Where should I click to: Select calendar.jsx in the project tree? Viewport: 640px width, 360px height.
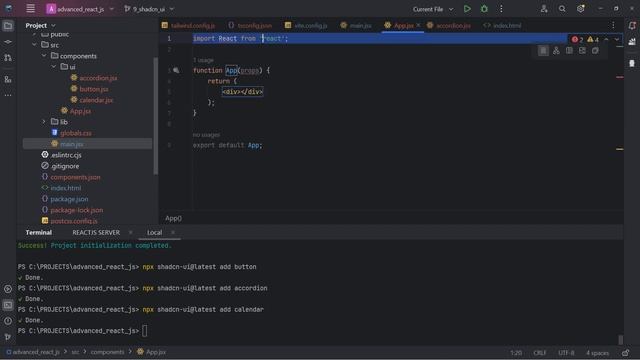(x=96, y=100)
